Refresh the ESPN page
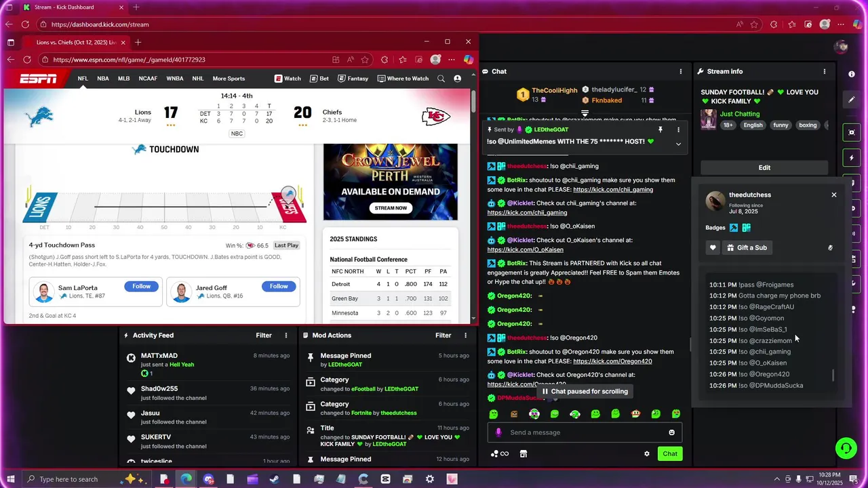The height and width of the screenshot is (488, 868). [26, 60]
